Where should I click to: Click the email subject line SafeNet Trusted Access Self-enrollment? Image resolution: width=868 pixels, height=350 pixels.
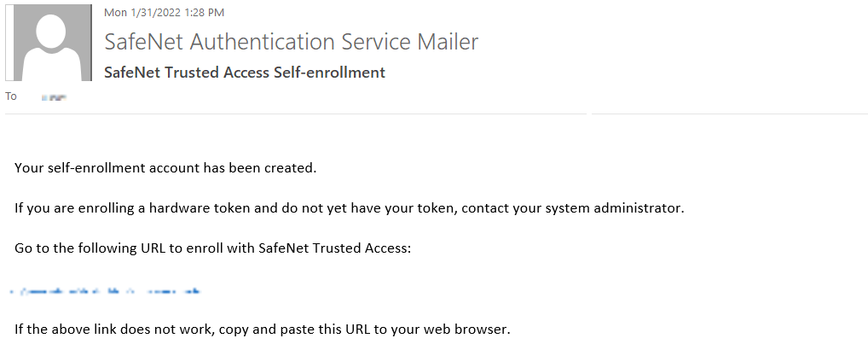244,73
